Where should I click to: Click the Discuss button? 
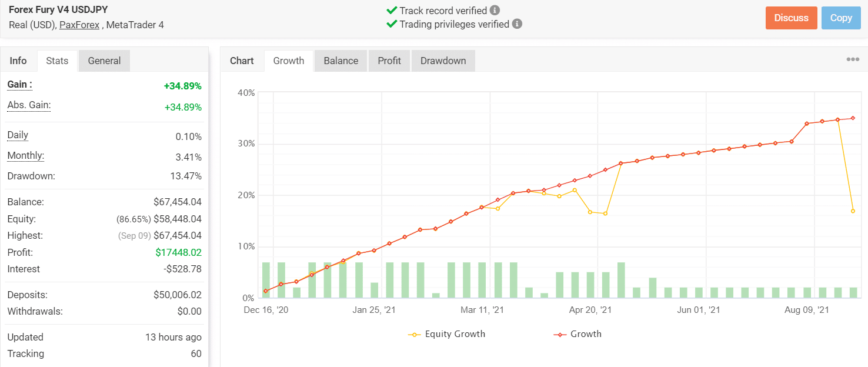pos(791,18)
